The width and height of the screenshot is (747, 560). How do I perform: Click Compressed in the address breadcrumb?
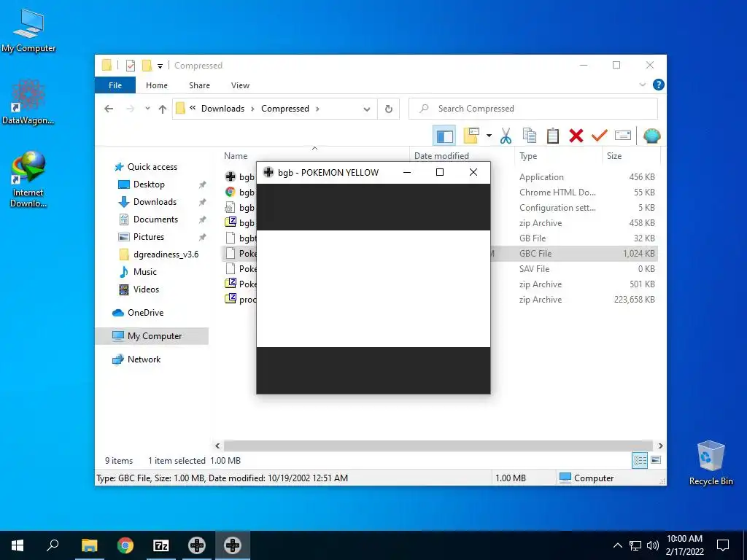tap(285, 109)
